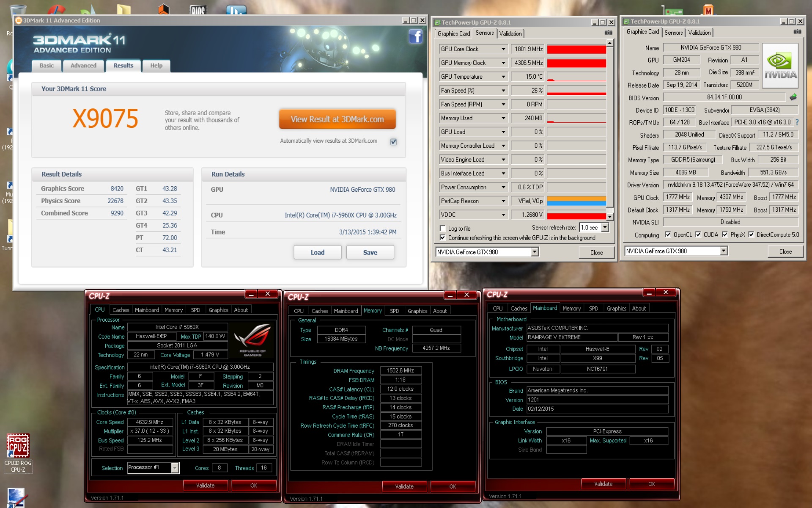
Task: Open GPU selector dropdown in GPU-Z Sensors window
Action: 535,252
